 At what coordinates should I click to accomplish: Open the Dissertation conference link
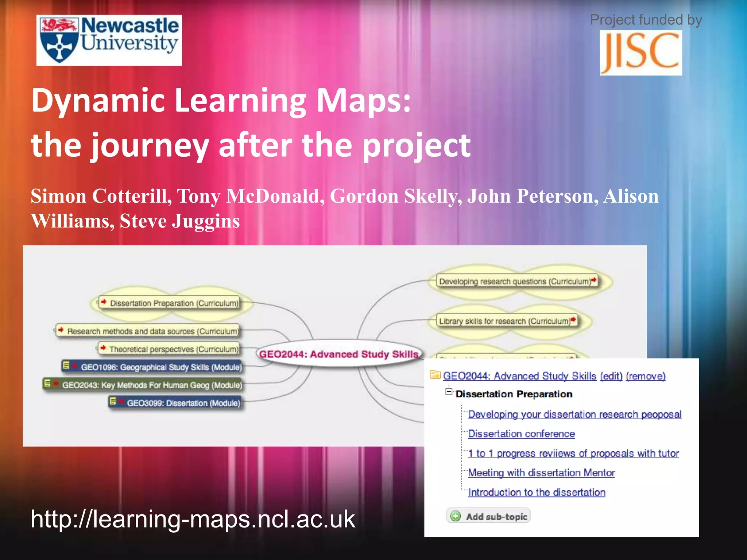521,434
